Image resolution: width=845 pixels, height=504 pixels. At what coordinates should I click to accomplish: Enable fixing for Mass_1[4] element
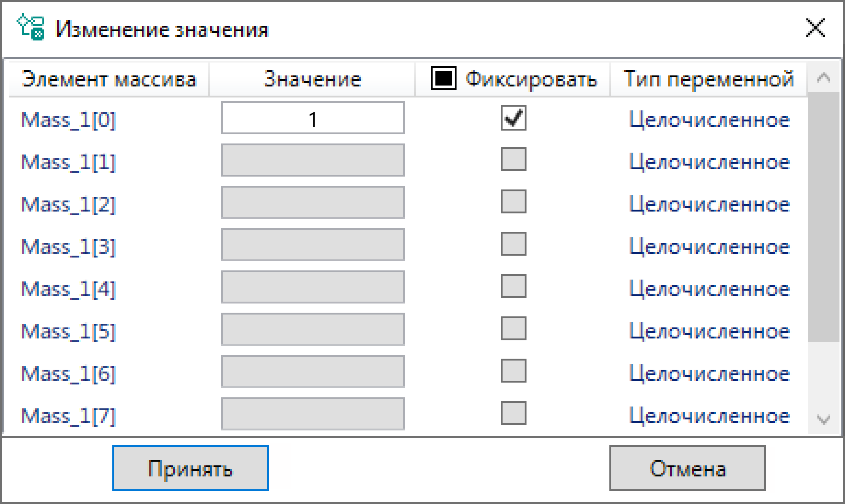[513, 286]
